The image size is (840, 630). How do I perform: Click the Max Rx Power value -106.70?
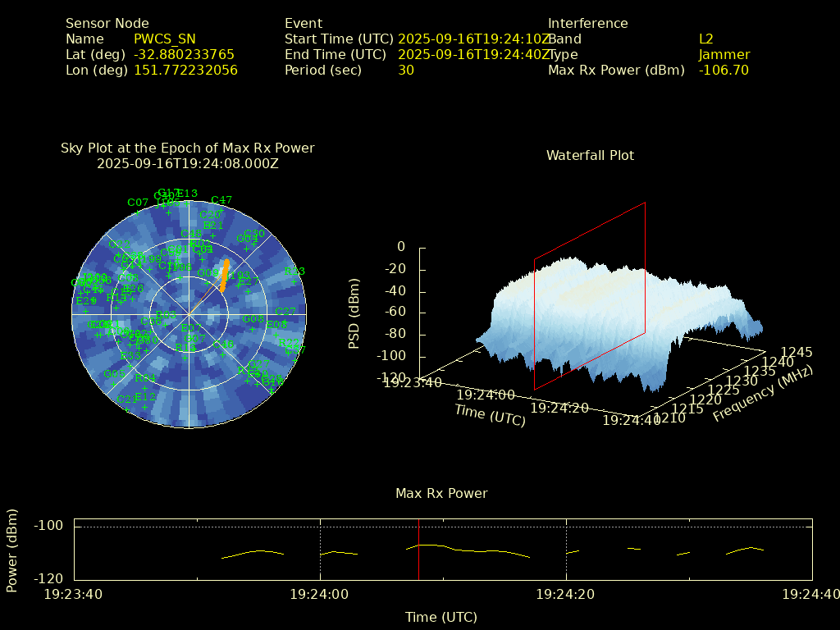tap(724, 71)
